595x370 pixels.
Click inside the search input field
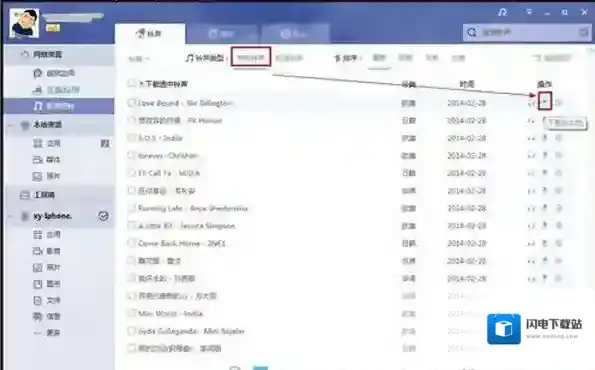tap(527, 33)
